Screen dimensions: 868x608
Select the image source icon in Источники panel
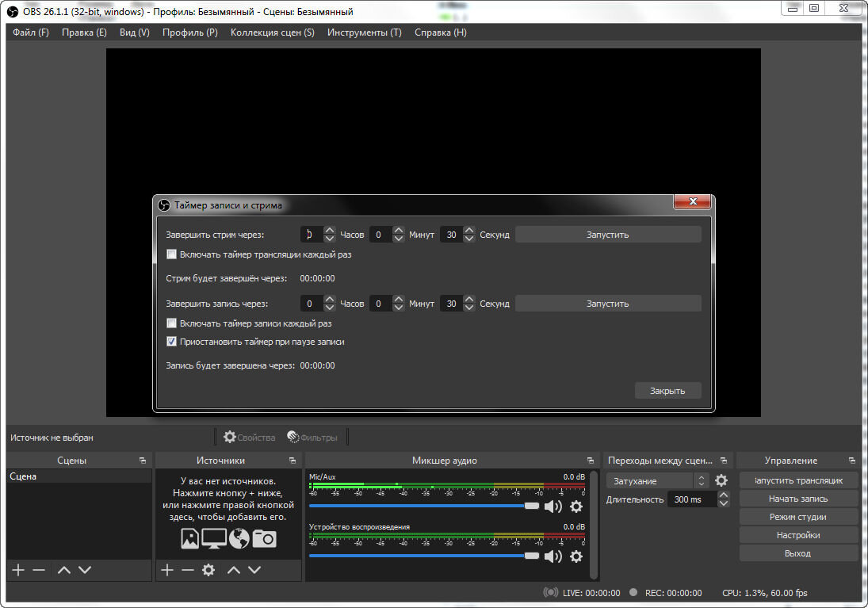[189, 538]
